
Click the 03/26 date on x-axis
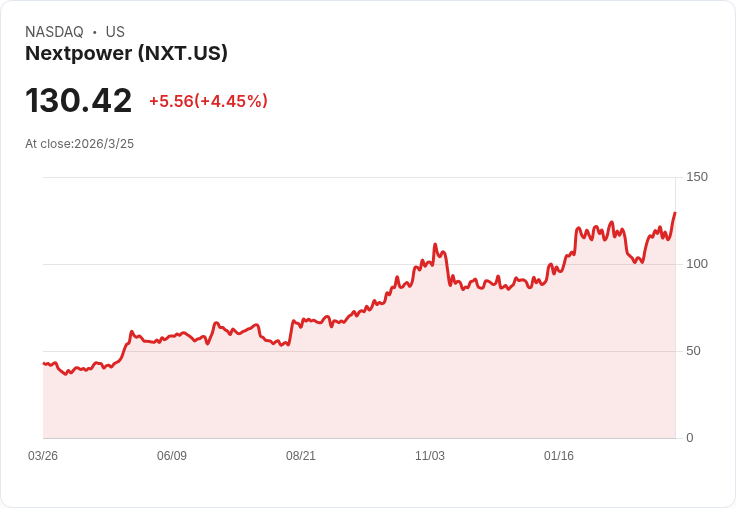pyautogui.click(x=43, y=455)
